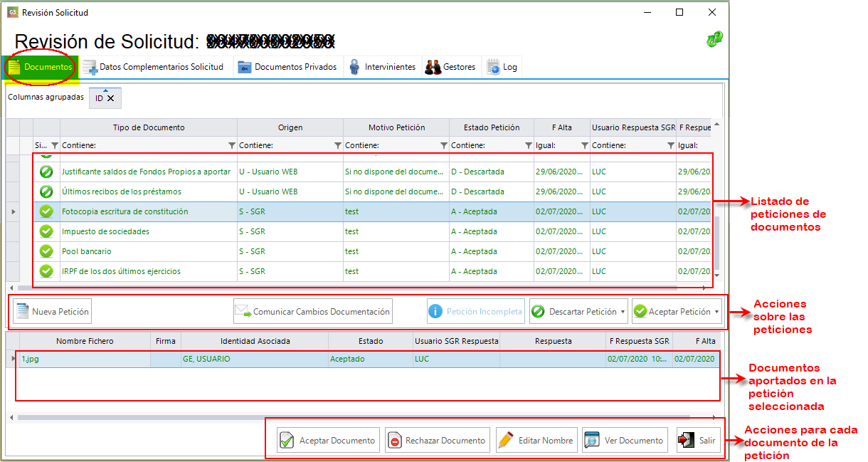Screen dimensions: 868x462
Task: Sort by Motivo Petición column header
Action: pos(396,127)
